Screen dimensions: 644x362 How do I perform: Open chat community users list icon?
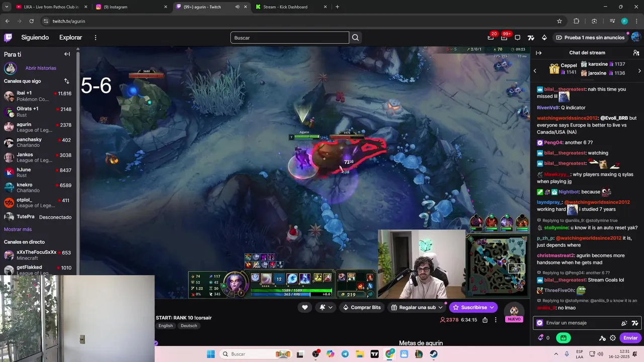coord(636,53)
